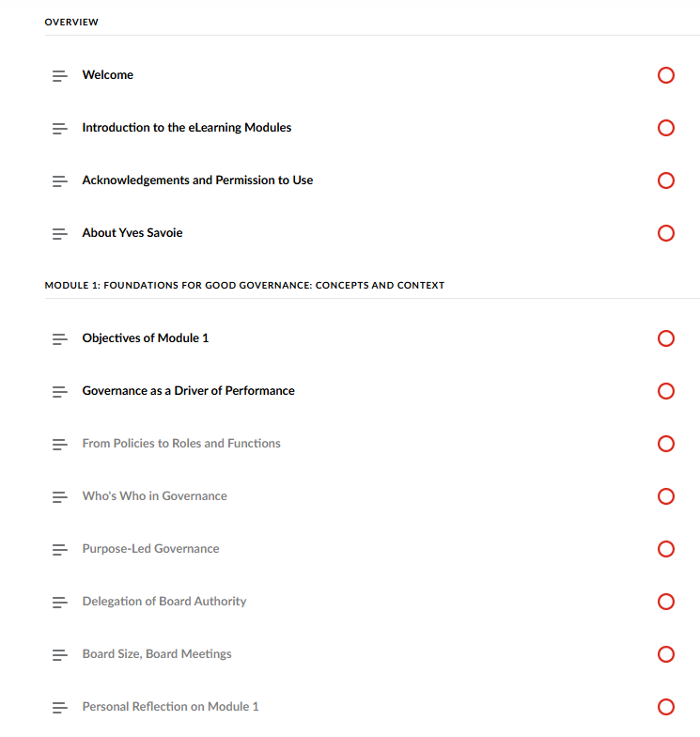Open Introduction to the eLearning Modules
700x737 pixels.
(x=186, y=128)
